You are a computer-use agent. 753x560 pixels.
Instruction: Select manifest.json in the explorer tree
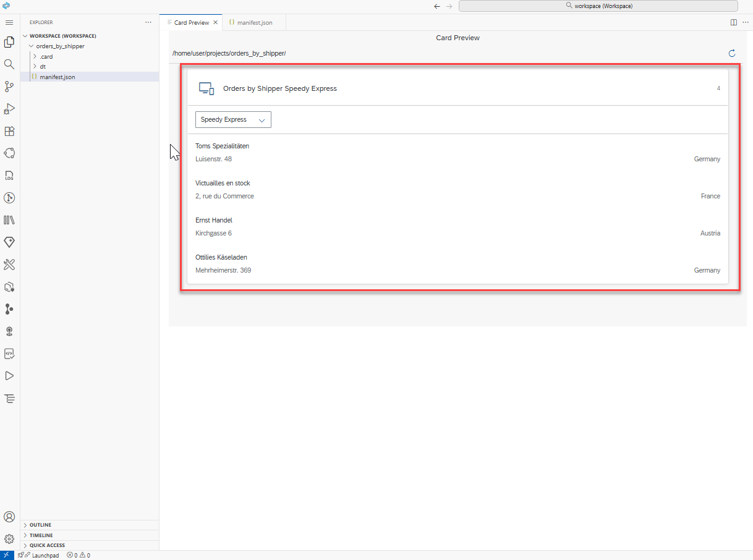pyautogui.click(x=90, y=77)
